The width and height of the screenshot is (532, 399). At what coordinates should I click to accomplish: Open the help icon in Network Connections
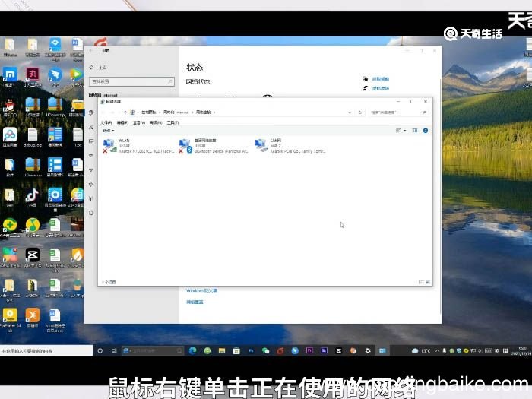coord(426,131)
